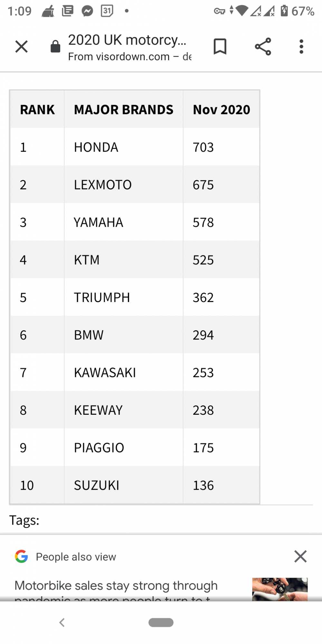Tap the Nov 2020 column header
Screen dimensions: 322x644
222,109
